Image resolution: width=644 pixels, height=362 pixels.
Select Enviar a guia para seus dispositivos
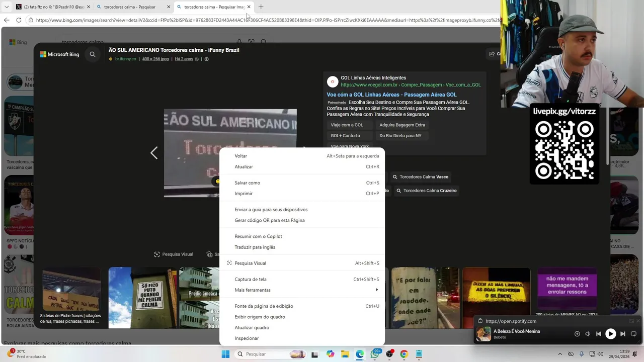point(302,209)
